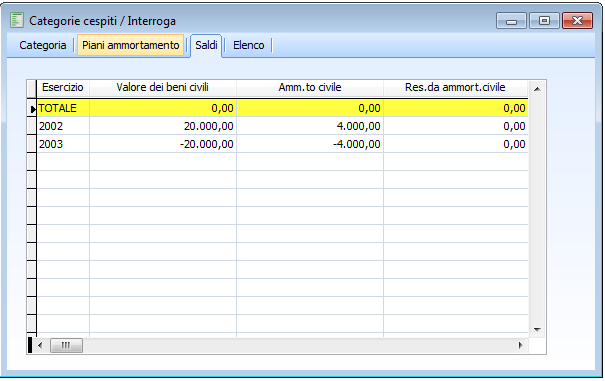Click the 4.000,00 amm.to civile cell
Viewport: 605px width, 381px height.
point(310,126)
